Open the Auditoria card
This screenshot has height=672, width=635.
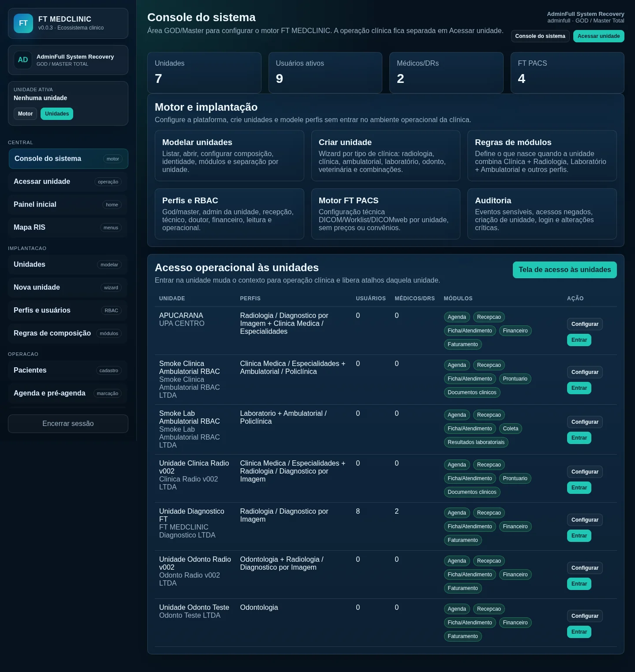pos(542,214)
